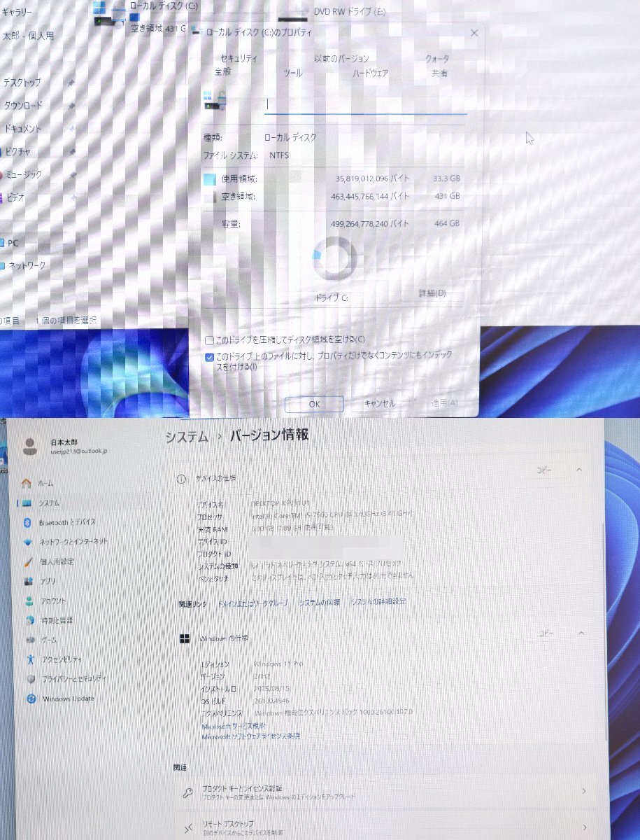This screenshot has height=840, width=640.
Task: Open the システムの保護 link
Action: [320, 602]
